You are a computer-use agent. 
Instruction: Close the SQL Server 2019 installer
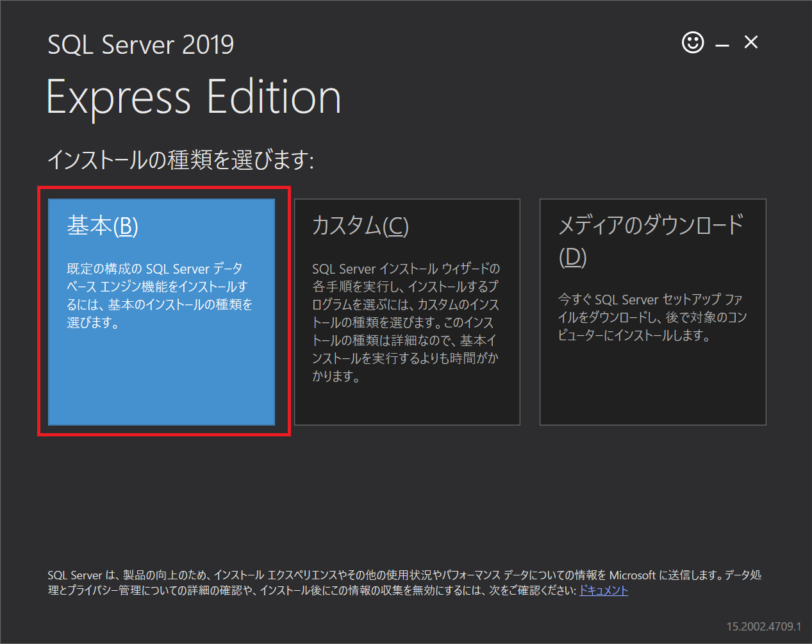pos(751,42)
